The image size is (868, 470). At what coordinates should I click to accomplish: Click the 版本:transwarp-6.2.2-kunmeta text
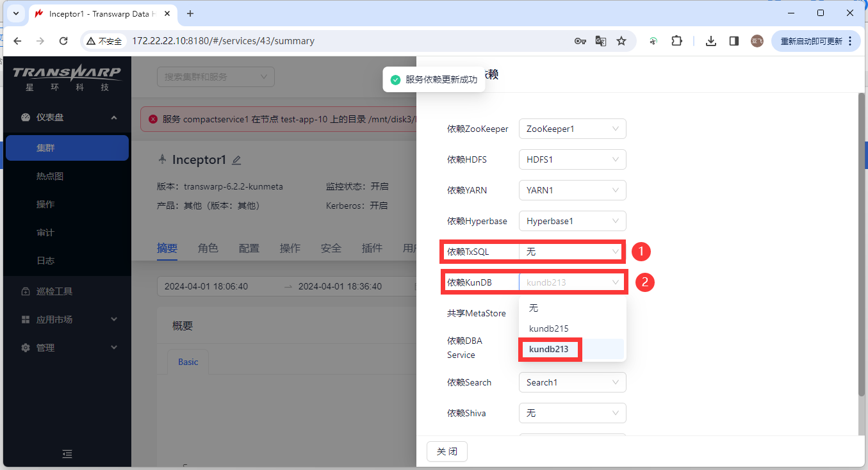(220, 186)
